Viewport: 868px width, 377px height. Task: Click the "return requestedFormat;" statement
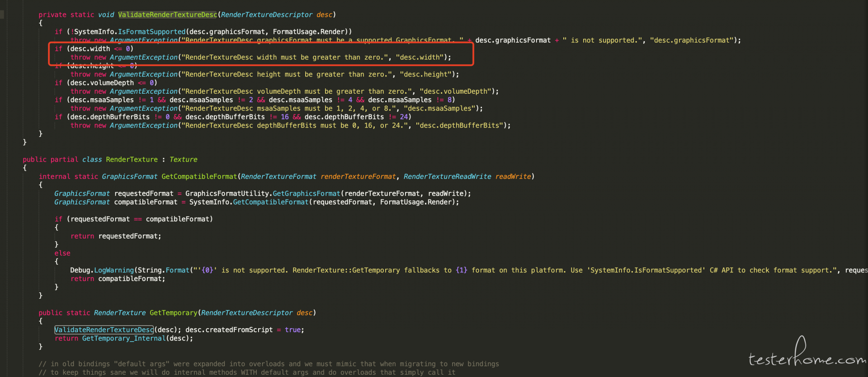(x=116, y=236)
